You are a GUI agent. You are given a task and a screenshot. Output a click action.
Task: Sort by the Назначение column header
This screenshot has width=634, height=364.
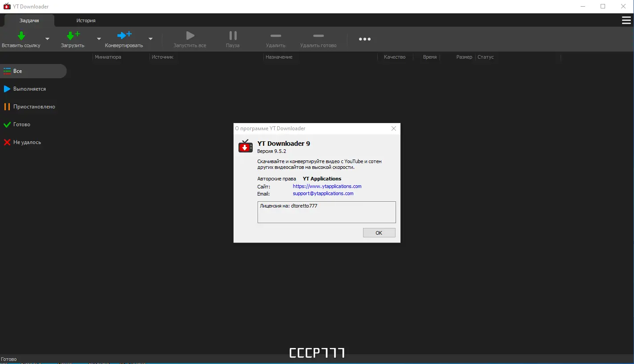point(321,57)
